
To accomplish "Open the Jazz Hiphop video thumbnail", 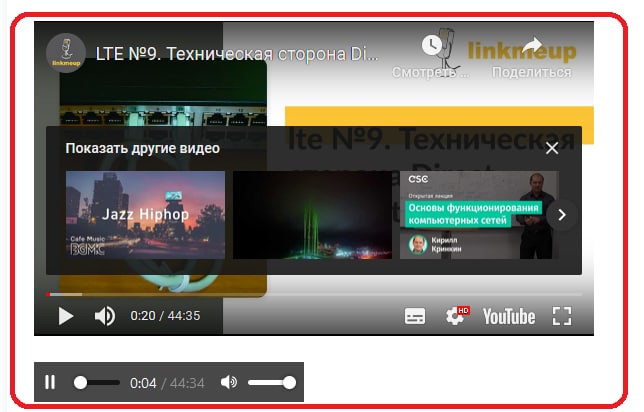I will 145,215.
